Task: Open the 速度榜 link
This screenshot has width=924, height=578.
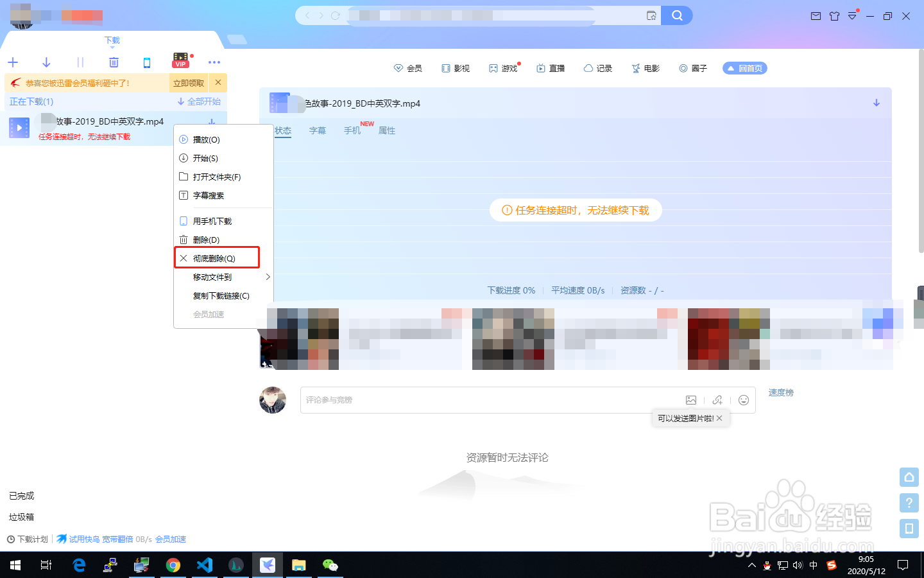Action: pos(781,392)
